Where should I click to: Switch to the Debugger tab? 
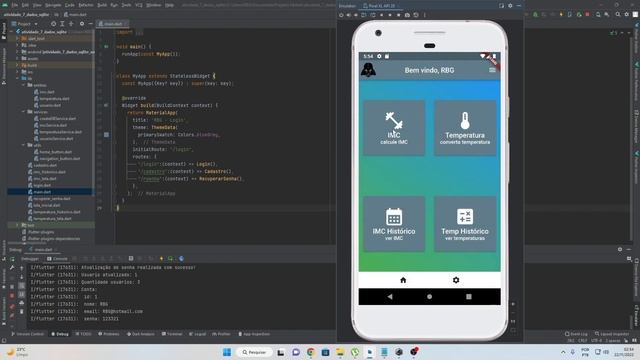30,258
